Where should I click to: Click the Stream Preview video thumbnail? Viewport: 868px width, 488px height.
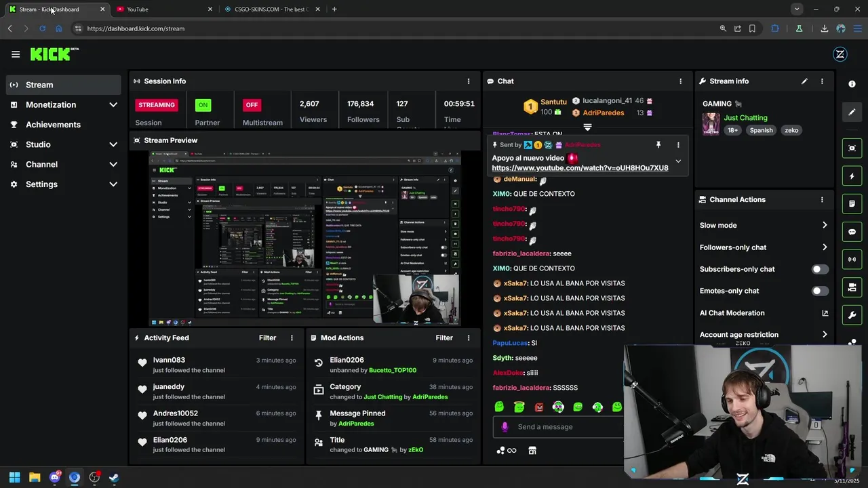304,239
